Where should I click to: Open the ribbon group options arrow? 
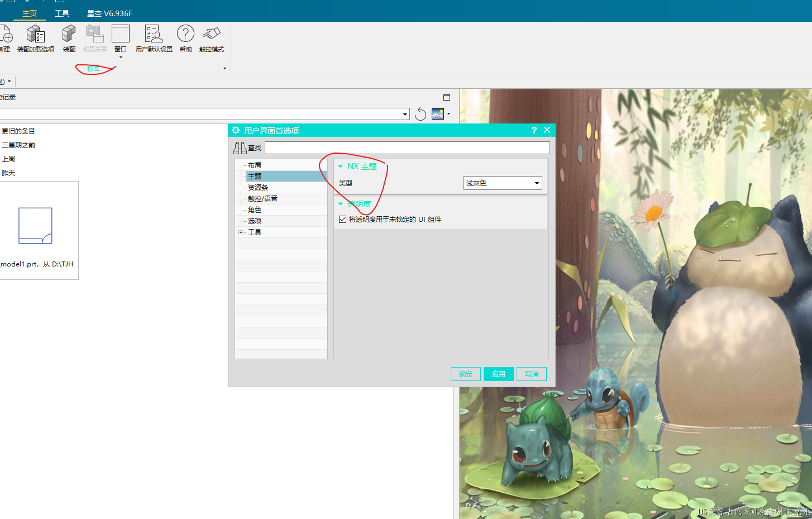(225, 69)
